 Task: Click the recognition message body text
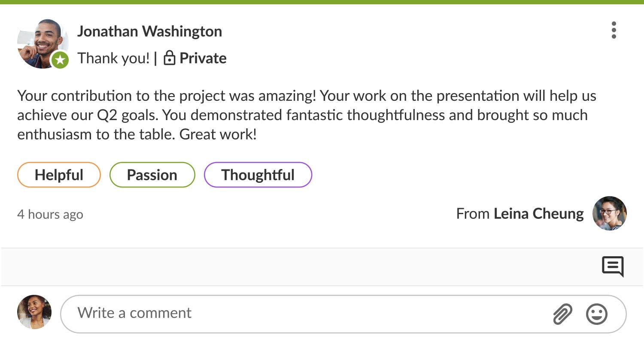(x=301, y=115)
